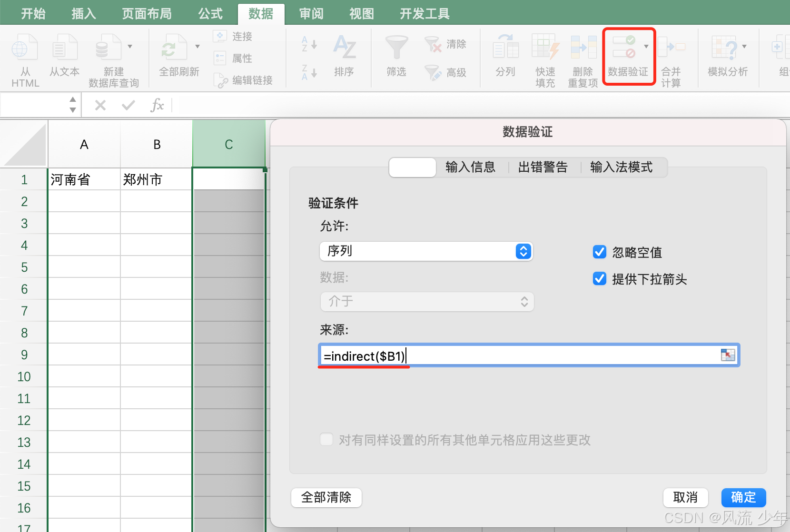Open the Sort (排序) dialog icon

click(344, 48)
